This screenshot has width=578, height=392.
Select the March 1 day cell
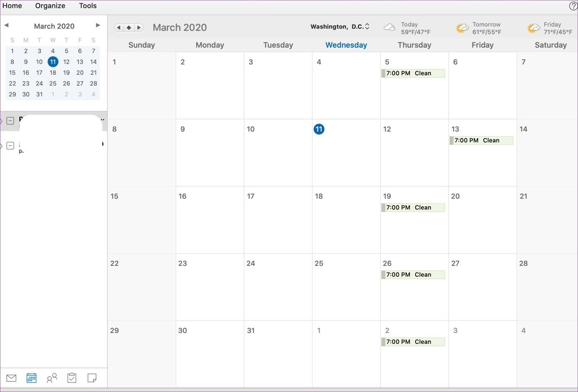click(142, 85)
